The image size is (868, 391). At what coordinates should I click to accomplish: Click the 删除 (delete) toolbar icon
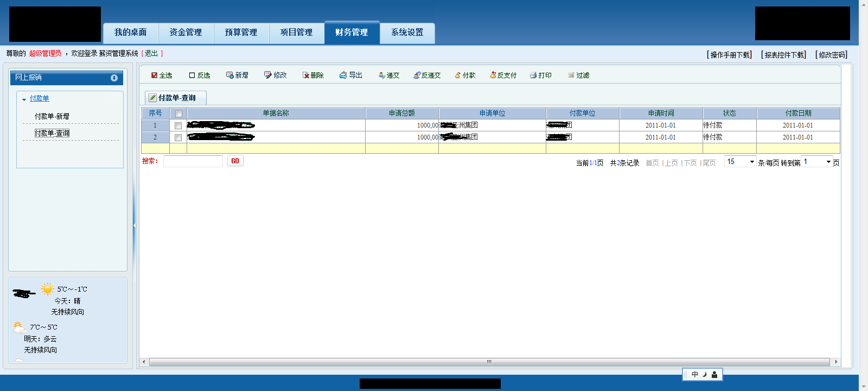306,75
